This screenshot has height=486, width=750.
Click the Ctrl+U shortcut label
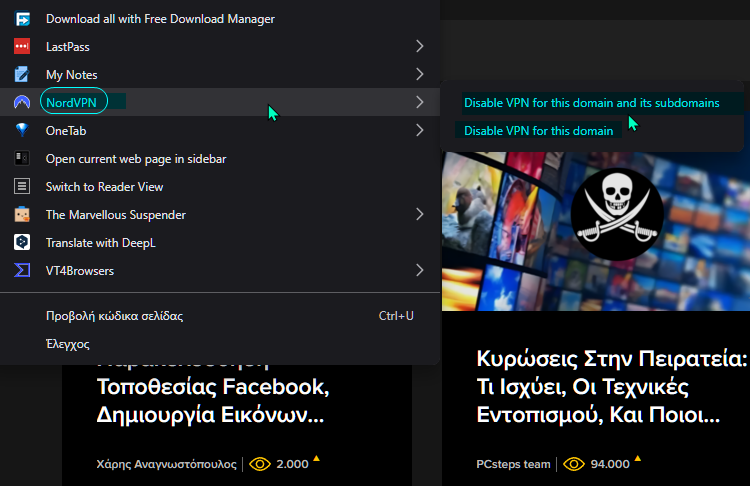396,316
